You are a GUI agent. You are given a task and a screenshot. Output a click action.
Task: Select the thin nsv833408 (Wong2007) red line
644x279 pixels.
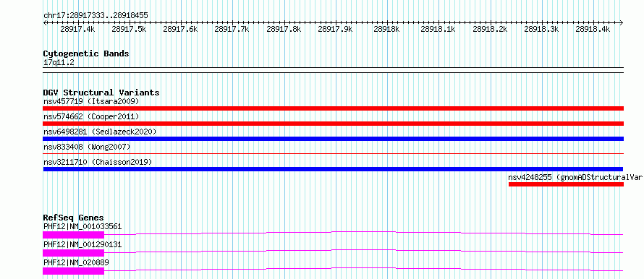point(333,153)
